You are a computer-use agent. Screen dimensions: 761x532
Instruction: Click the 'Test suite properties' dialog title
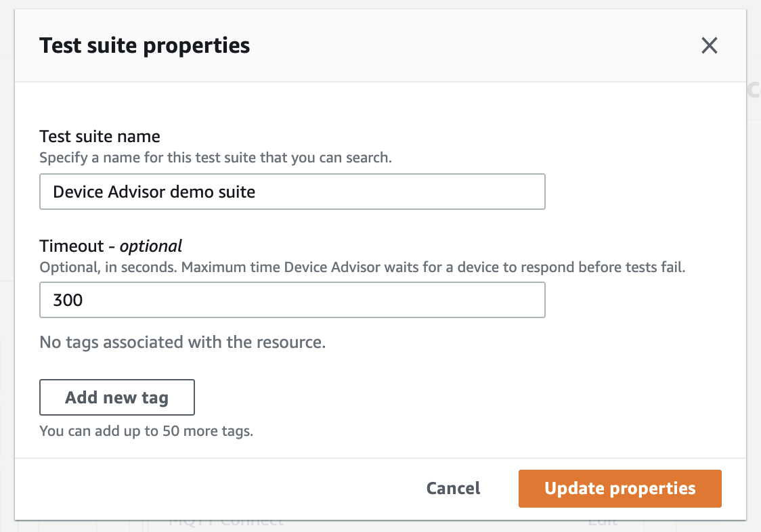[x=144, y=45]
